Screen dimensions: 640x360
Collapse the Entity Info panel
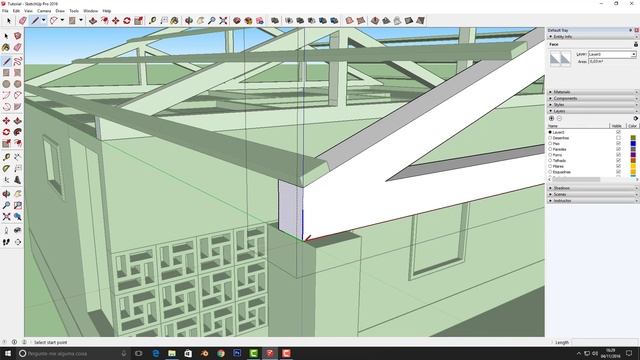click(x=593, y=37)
